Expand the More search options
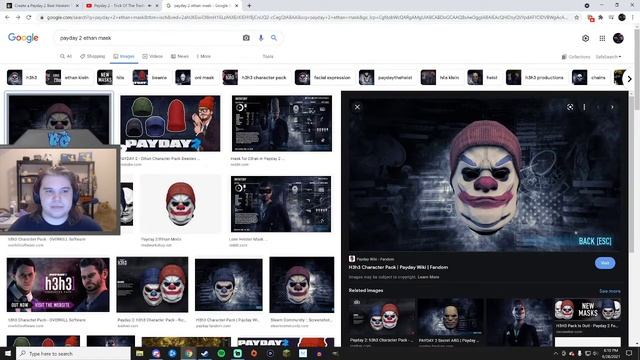 coord(204,56)
